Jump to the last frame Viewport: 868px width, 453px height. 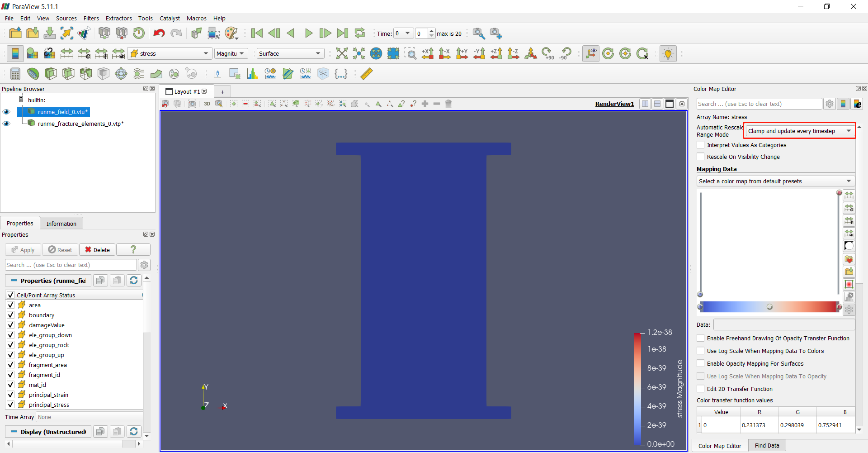[343, 33]
